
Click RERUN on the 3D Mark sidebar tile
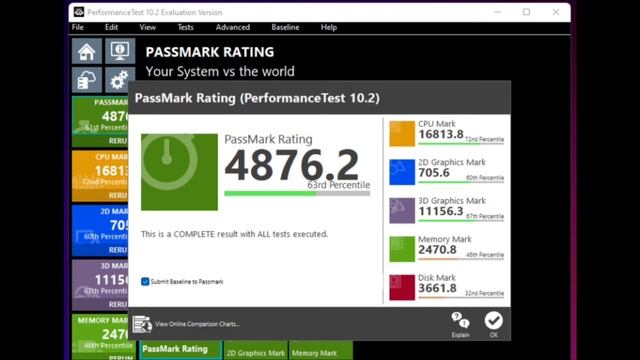118,304
